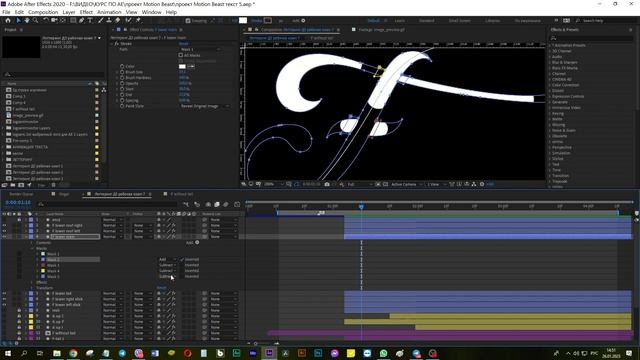Screen dimensions: 640x360
Task: Select the Pen tool
Action: pyautogui.click(x=82, y=20)
